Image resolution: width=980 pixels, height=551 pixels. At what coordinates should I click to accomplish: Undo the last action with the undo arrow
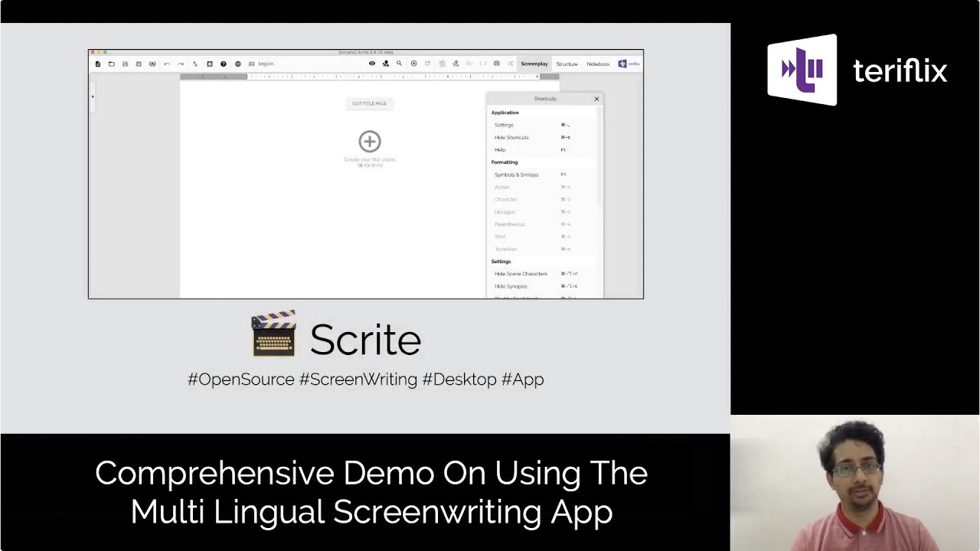[x=167, y=64]
